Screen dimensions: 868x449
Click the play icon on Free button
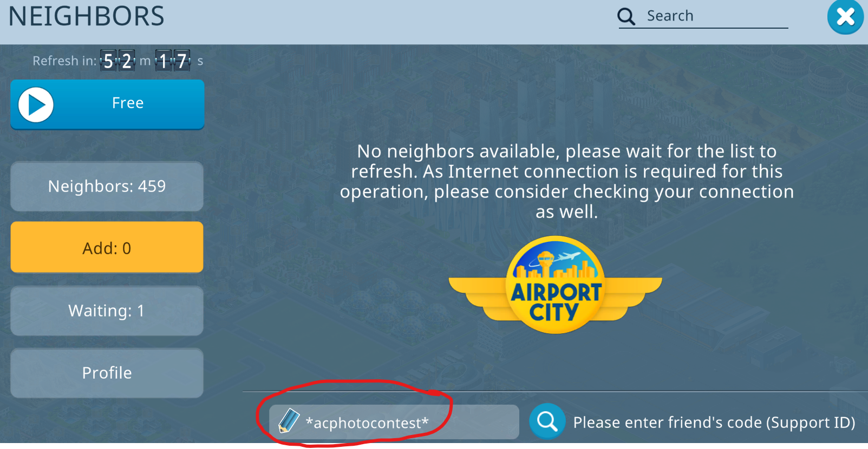click(36, 105)
